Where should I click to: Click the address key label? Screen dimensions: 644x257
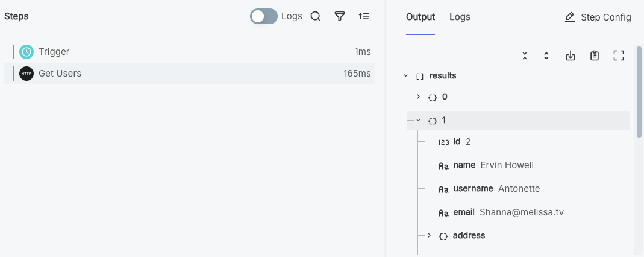coord(469,236)
